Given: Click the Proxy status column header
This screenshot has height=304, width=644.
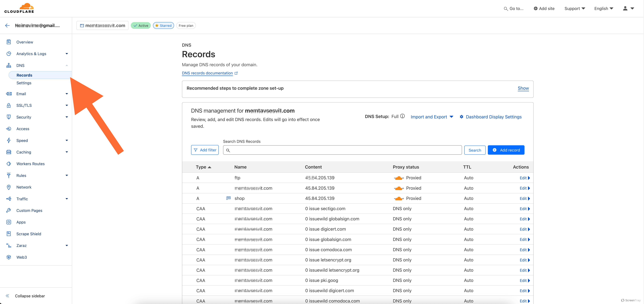Looking at the screenshot, I should pos(406,167).
